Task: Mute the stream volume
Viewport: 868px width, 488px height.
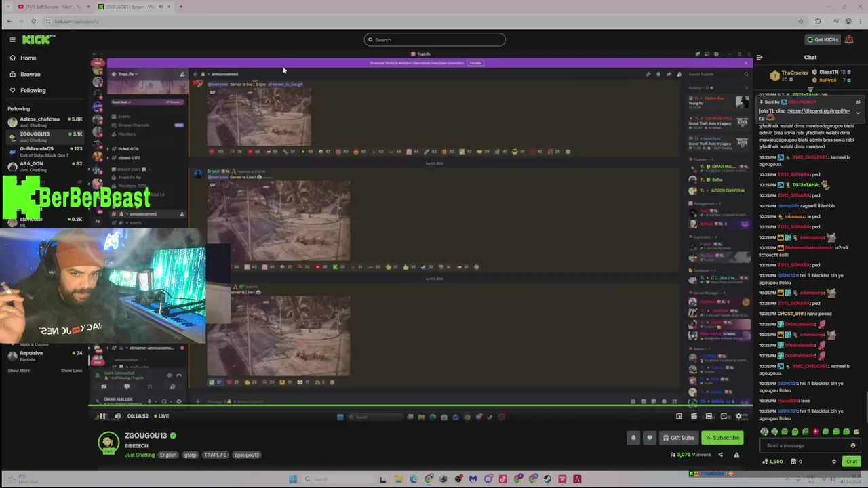Action: point(117,416)
